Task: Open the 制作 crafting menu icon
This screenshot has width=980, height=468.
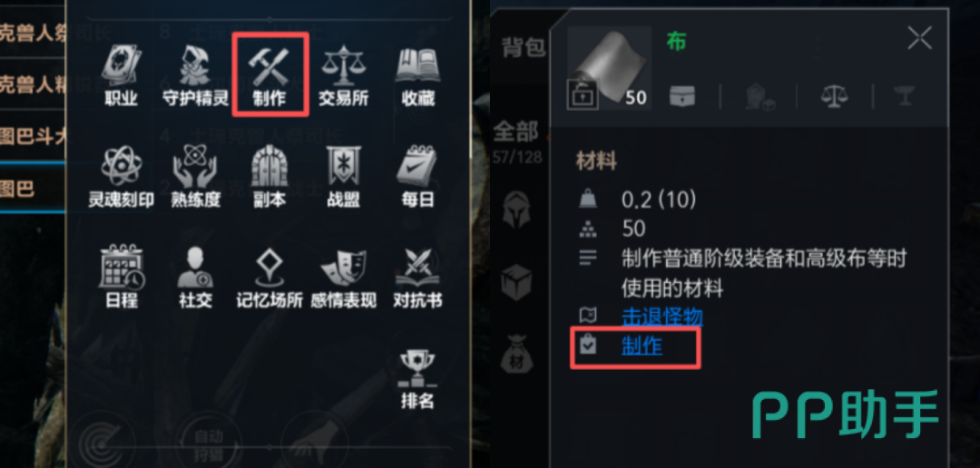Action: 269,75
